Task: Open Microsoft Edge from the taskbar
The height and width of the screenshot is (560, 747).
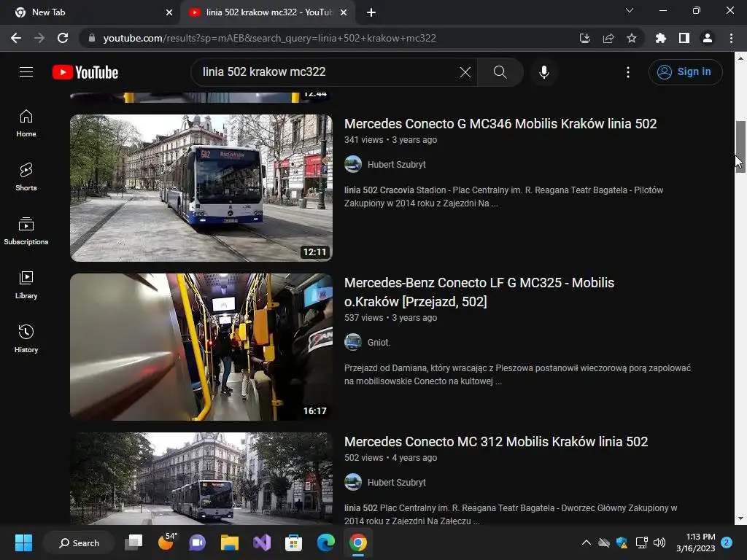Action: pos(326,542)
